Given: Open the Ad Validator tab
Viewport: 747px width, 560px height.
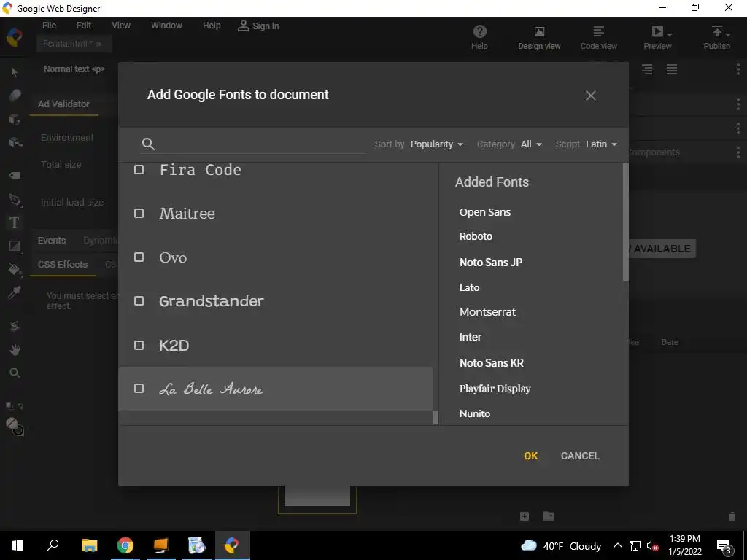Looking at the screenshot, I should pos(64,104).
